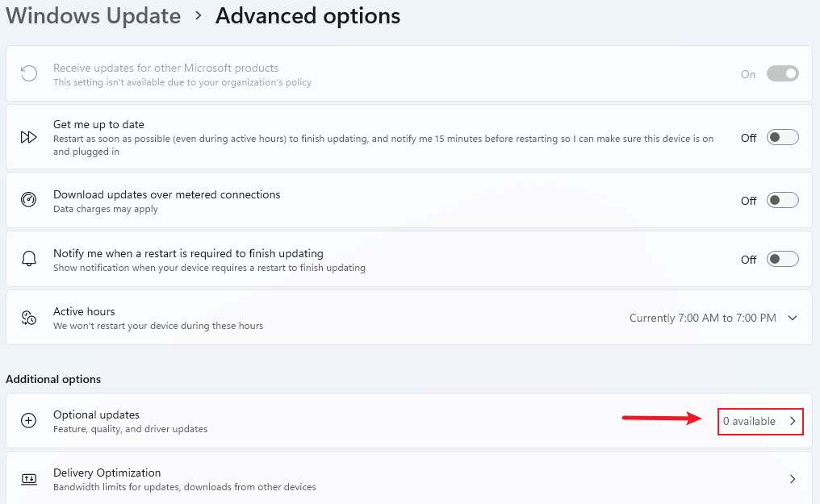Click the metered connections gauge icon
Viewport: 820px width, 504px height.
(28, 200)
